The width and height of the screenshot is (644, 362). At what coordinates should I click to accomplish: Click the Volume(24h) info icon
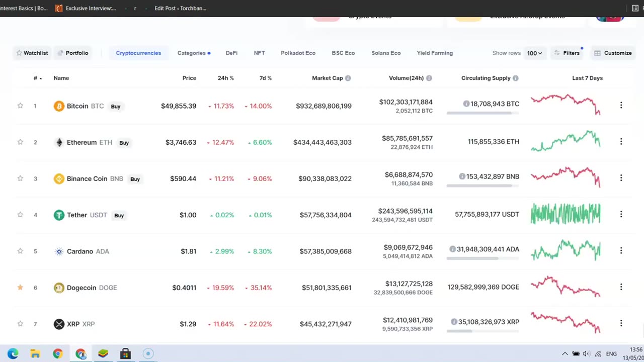click(x=429, y=78)
